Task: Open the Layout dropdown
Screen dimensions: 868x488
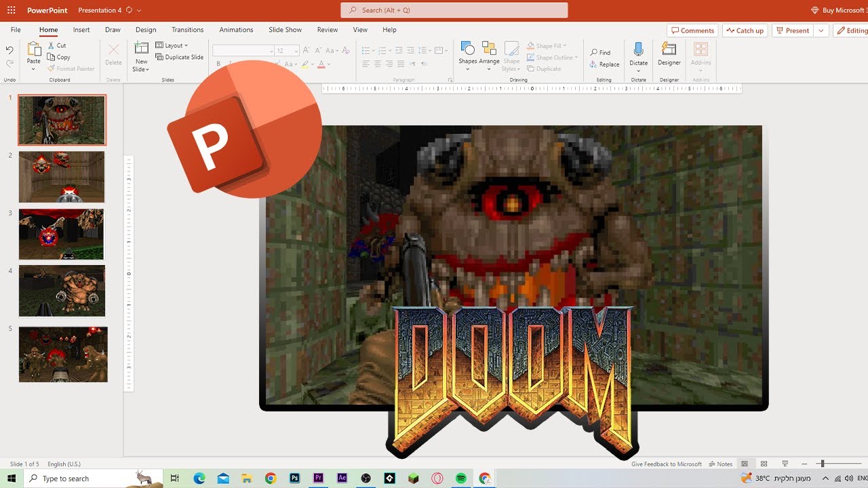Action: [172, 45]
